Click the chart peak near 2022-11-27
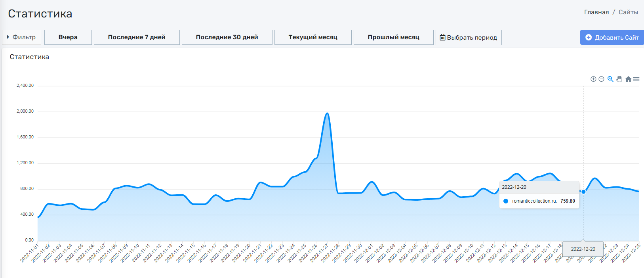 click(x=327, y=113)
